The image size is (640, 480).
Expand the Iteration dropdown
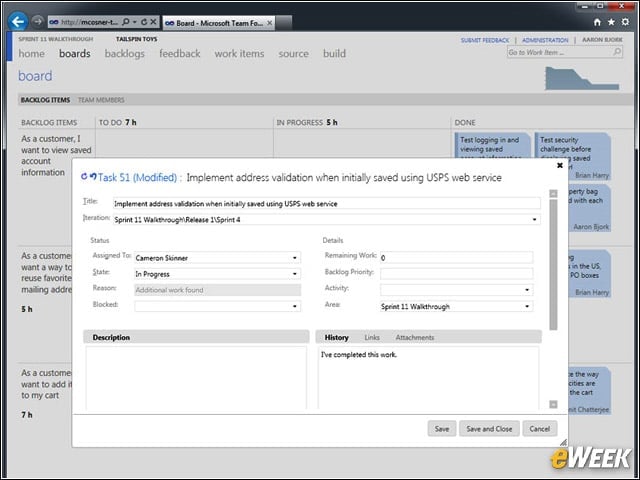[x=534, y=220]
